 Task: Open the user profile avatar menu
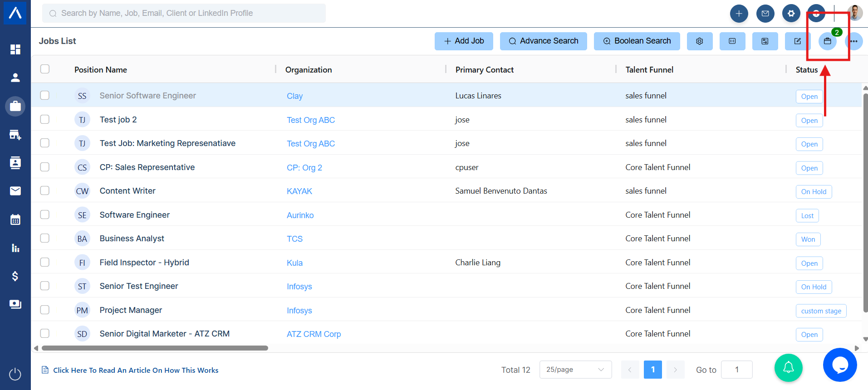point(854,13)
